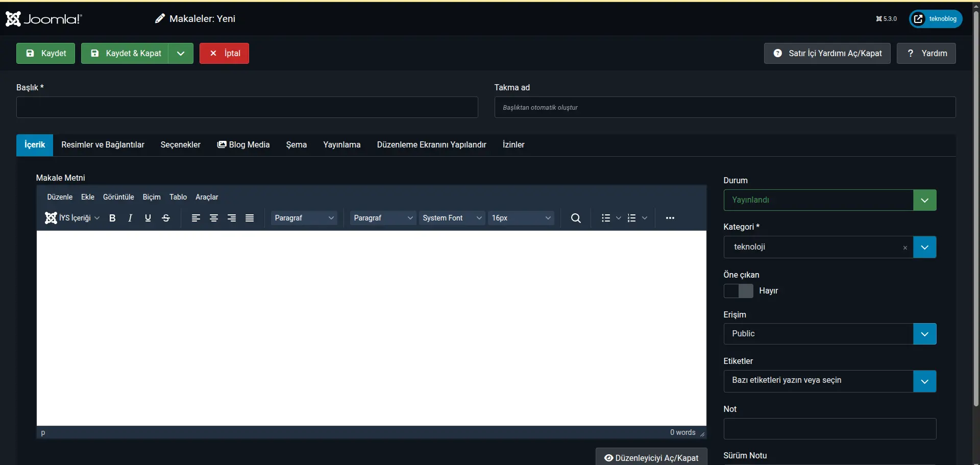
Task: Open System Font family dropdown
Action: click(452, 218)
